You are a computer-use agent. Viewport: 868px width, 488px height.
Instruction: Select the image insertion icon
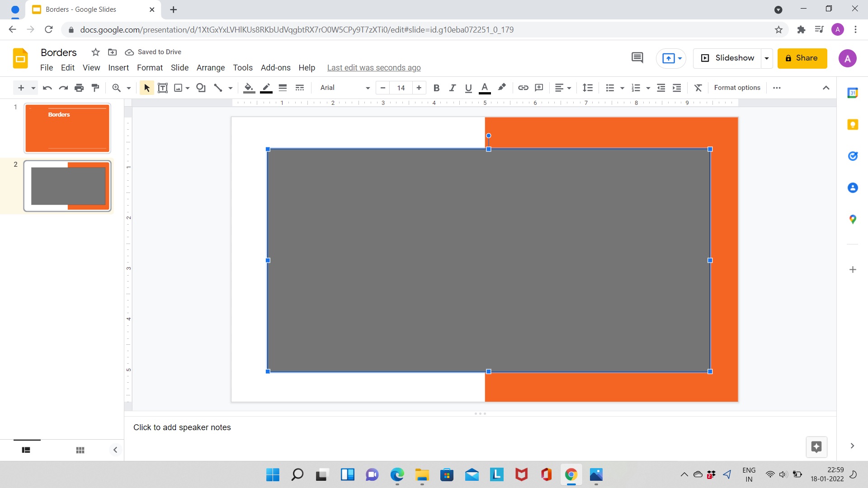tap(178, 88)
